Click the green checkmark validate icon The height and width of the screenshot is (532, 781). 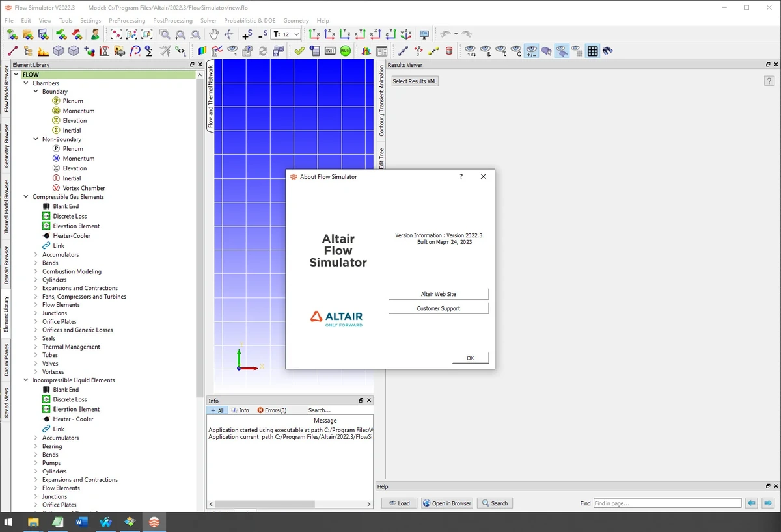299,50
